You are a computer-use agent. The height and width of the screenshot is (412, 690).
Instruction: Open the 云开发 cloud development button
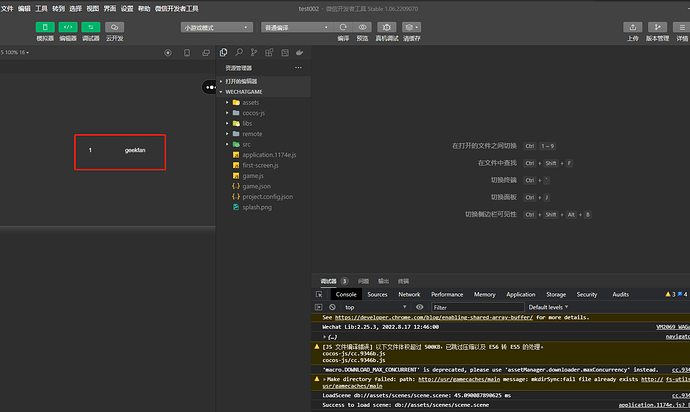pos(114,27)
